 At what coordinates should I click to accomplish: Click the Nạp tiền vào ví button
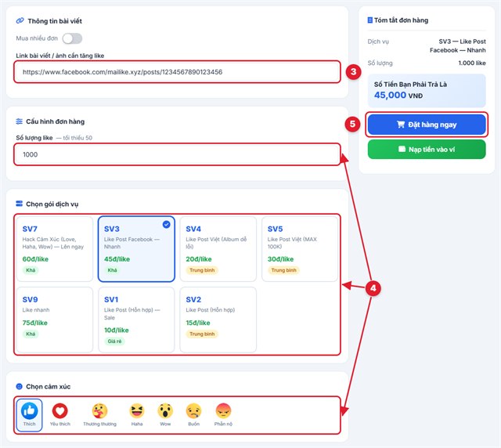[427, 150]
